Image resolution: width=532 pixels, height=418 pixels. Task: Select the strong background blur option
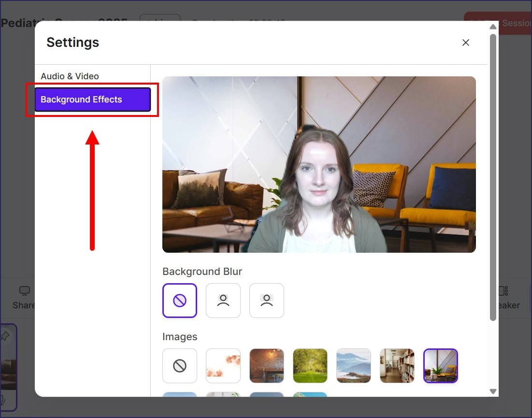pyautogui.click(x=267, y=301)
